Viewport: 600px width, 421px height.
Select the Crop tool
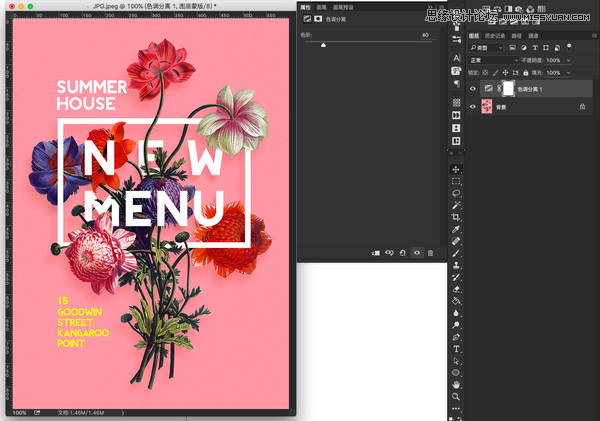click(x=456, y=217)
